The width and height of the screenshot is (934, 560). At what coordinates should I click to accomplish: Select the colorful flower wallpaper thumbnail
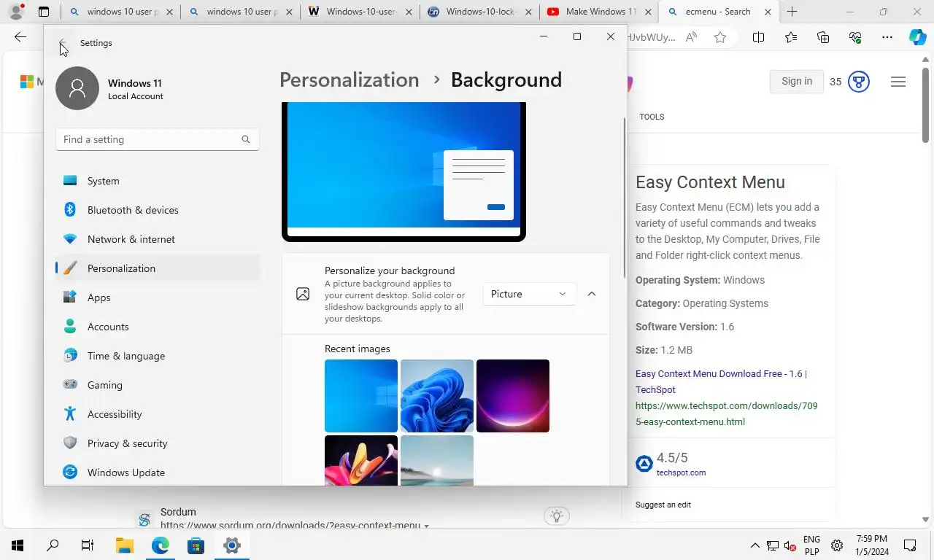coord(361,460)
